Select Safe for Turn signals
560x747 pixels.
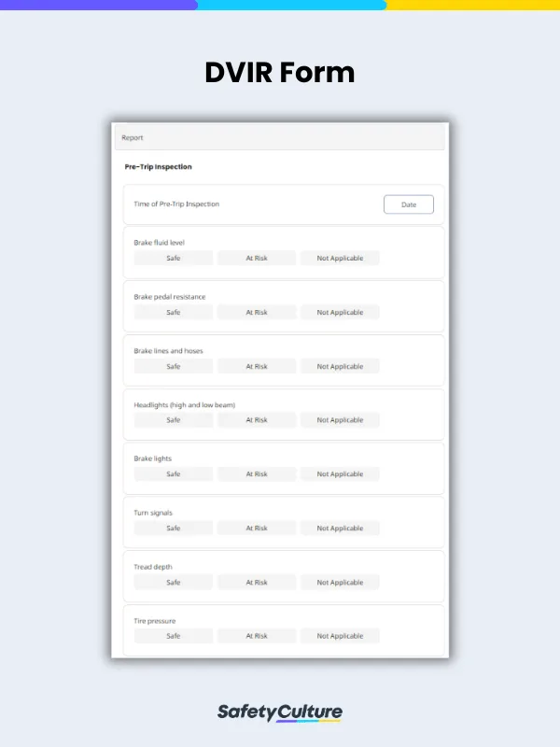(173, 528)
